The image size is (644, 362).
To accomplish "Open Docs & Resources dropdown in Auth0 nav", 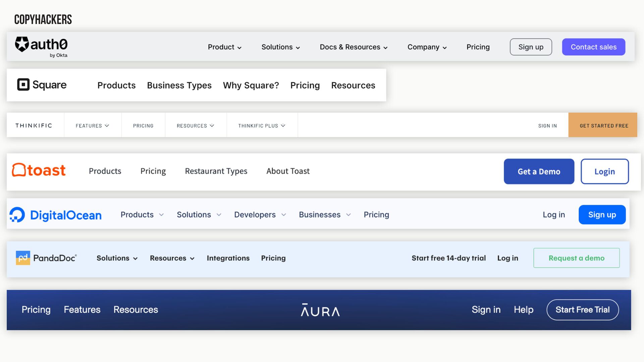I will (354, 47).
